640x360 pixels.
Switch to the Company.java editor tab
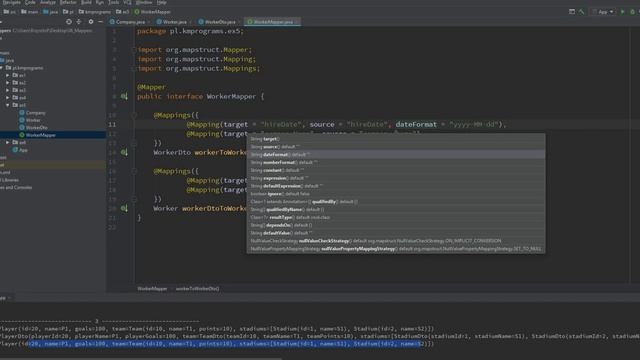tap(128, 22)
